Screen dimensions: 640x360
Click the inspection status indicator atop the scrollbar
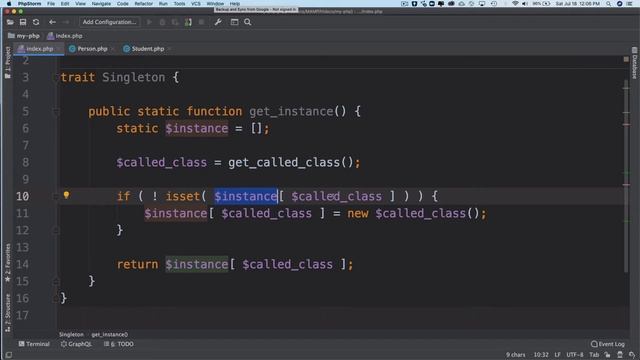626,60
